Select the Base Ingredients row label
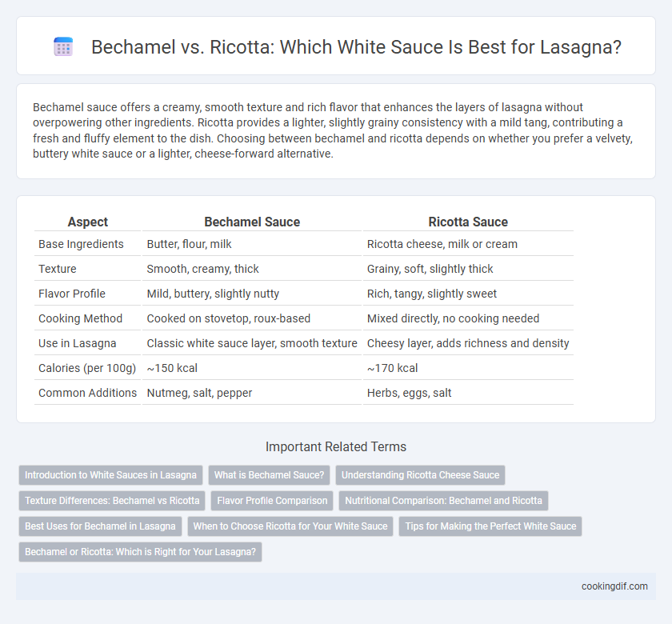This screenshot has width=672, height=624. click(x=81, y=244)
